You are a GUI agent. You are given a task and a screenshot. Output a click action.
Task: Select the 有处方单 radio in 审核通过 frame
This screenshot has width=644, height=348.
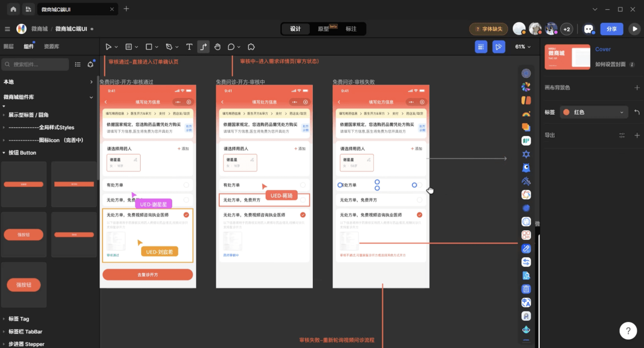tap(186, 185)
